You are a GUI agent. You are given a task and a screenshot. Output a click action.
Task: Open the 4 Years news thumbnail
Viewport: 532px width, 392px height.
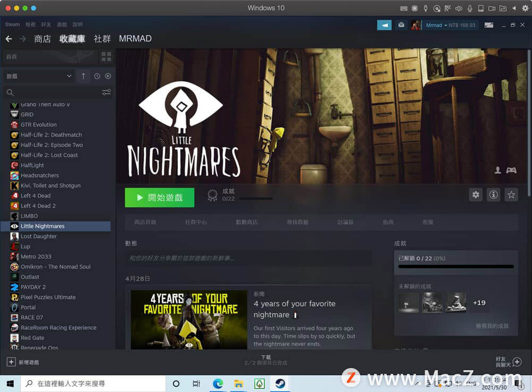[x=189, y=320]
